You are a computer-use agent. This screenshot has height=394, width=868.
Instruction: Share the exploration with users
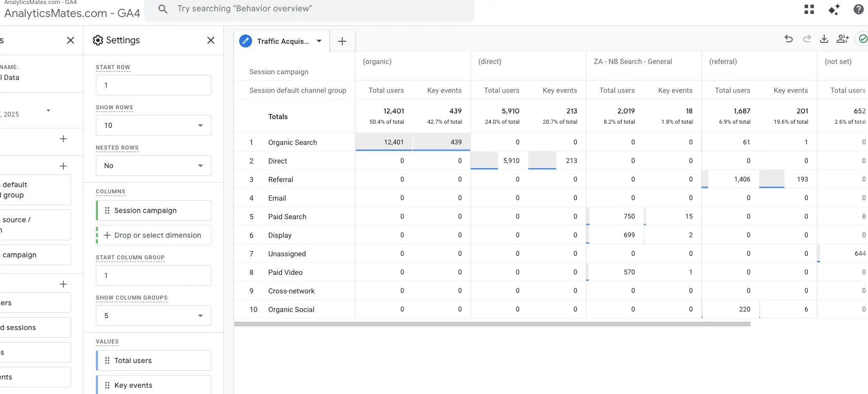coord(843,39)
